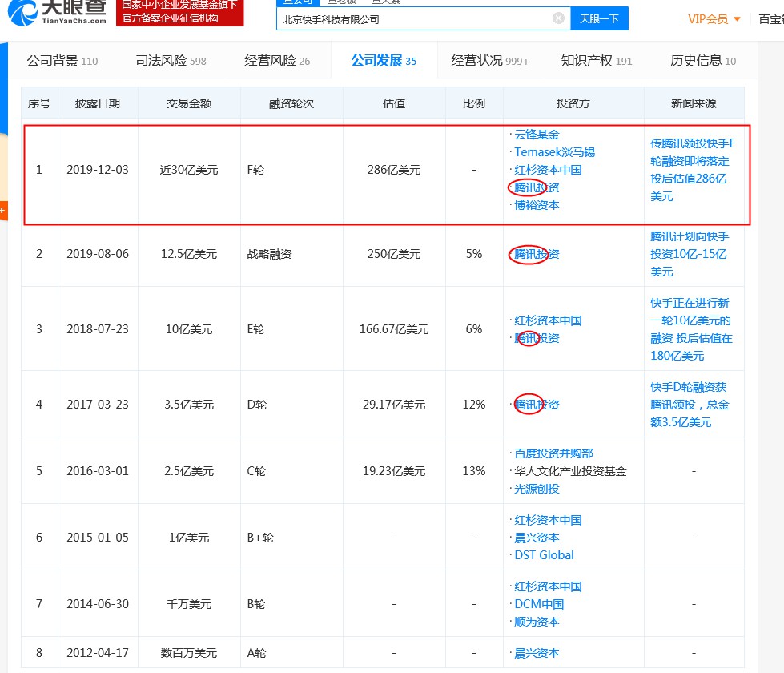Open 百度投资并购部 investor link
This screenshot has width=784, height=673.
(x=553, y=453)
